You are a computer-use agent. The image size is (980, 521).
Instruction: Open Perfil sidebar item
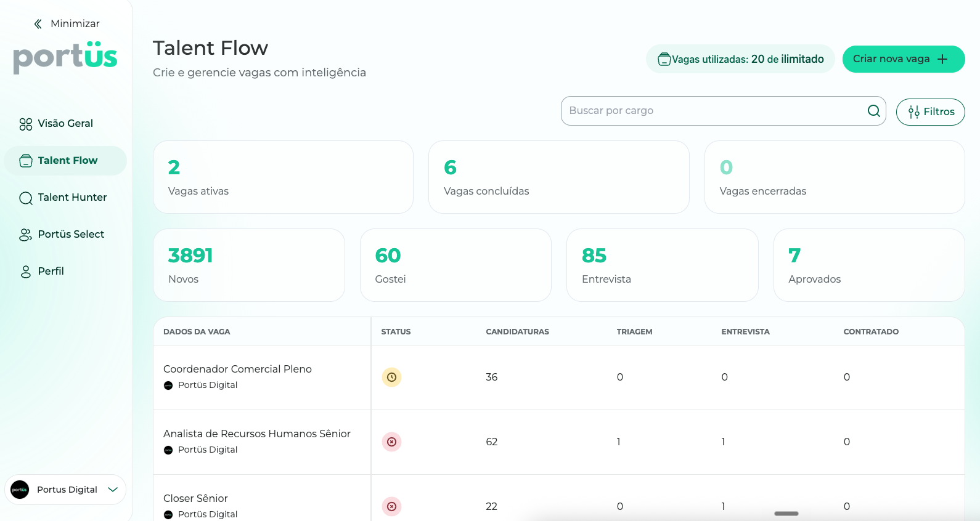pos(65,272)
